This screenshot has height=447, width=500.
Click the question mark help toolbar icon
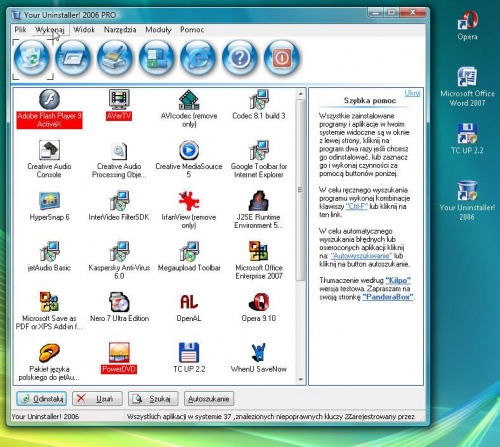tap(240, 58)
